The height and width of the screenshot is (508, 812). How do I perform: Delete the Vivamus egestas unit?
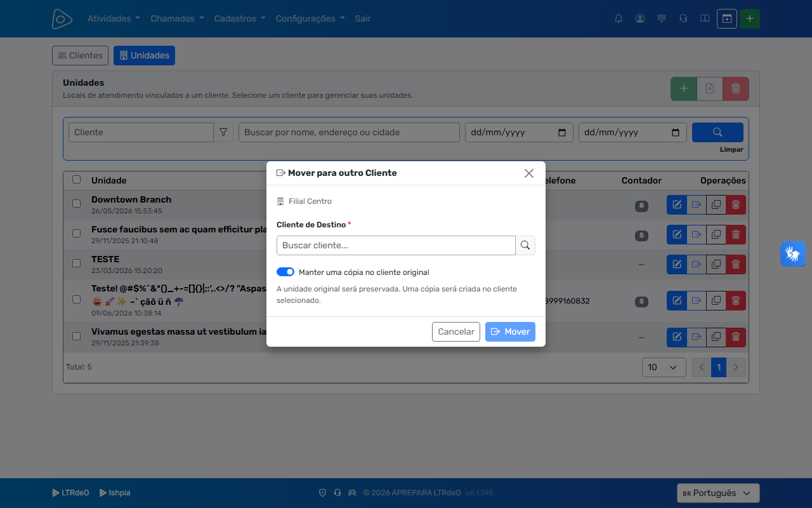pos(736,337)
